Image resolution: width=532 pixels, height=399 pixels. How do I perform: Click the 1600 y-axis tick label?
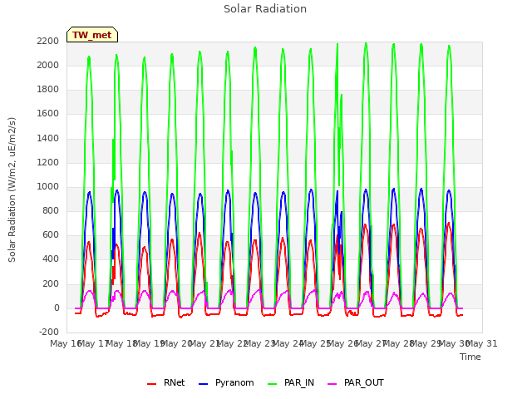48,113
